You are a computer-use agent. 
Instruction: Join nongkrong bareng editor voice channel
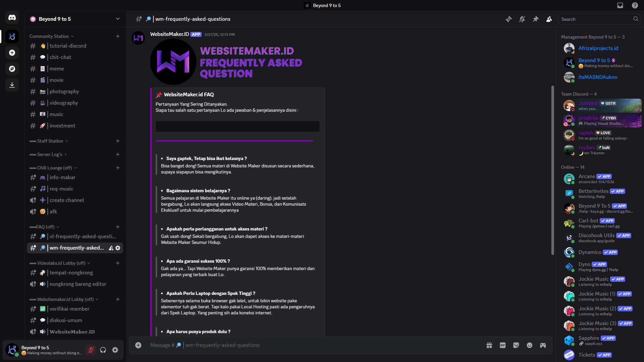[75, 284]
